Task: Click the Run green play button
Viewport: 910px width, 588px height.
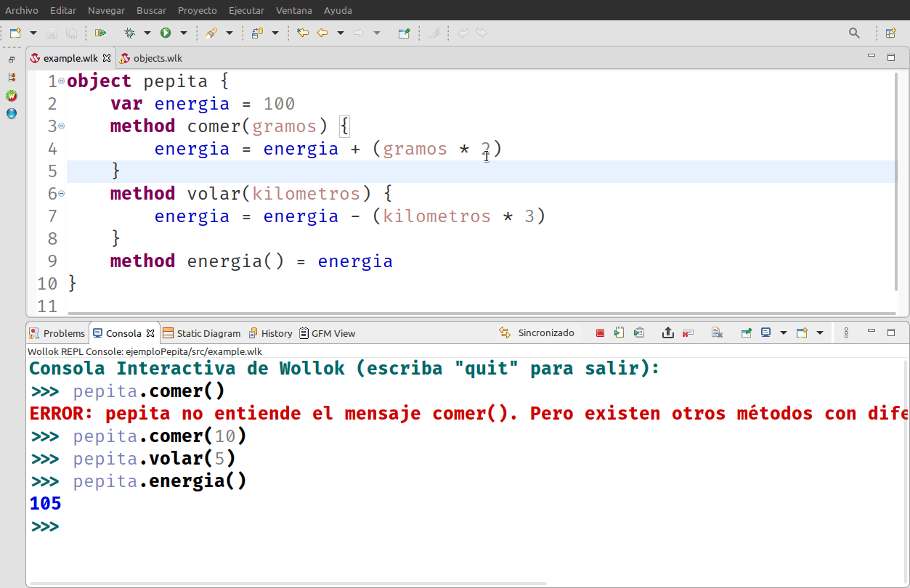Action: click(x=166, y=33)
